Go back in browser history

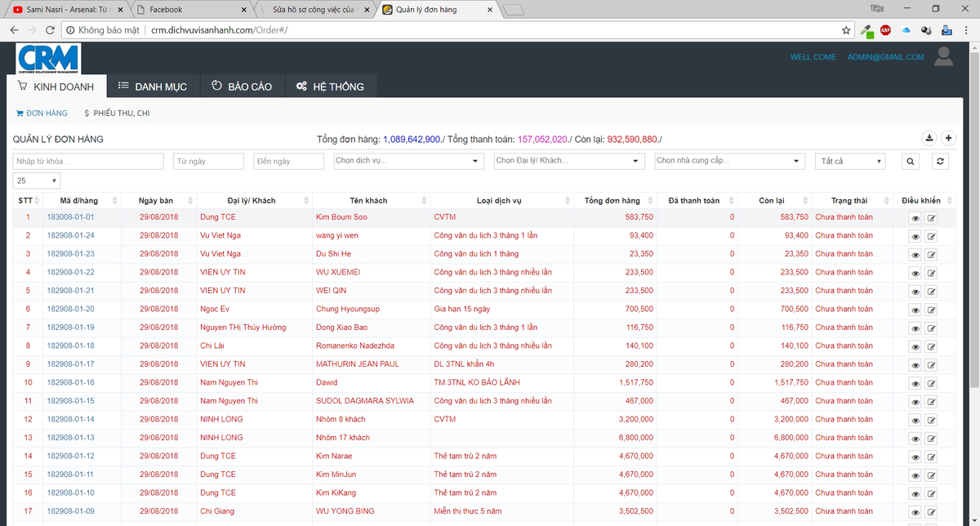pyautogui.click(x=14, y=30)
